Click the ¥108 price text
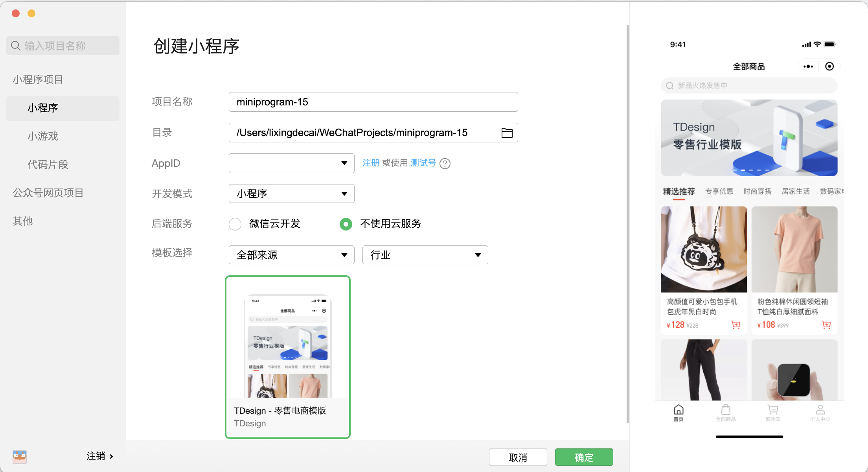 (x=766, y=325)
